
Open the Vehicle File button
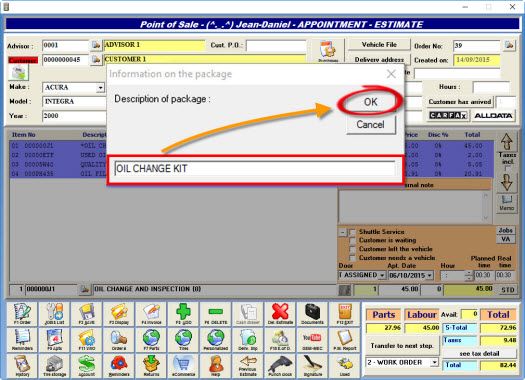coord(379,45)
